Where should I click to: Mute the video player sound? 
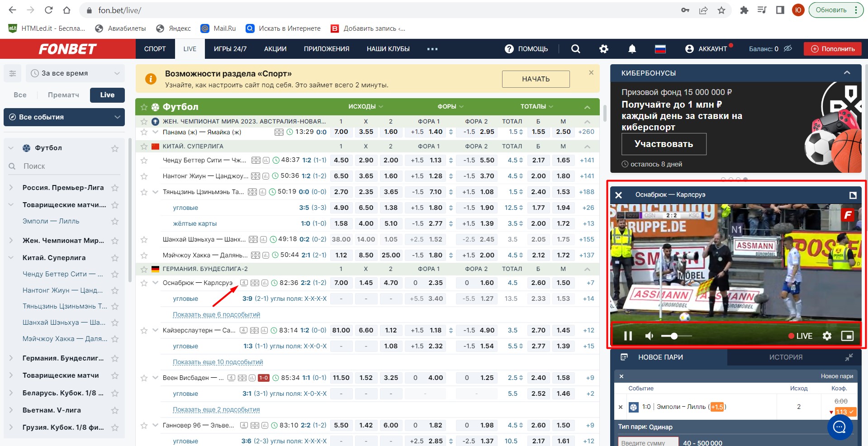coord(650,336)
